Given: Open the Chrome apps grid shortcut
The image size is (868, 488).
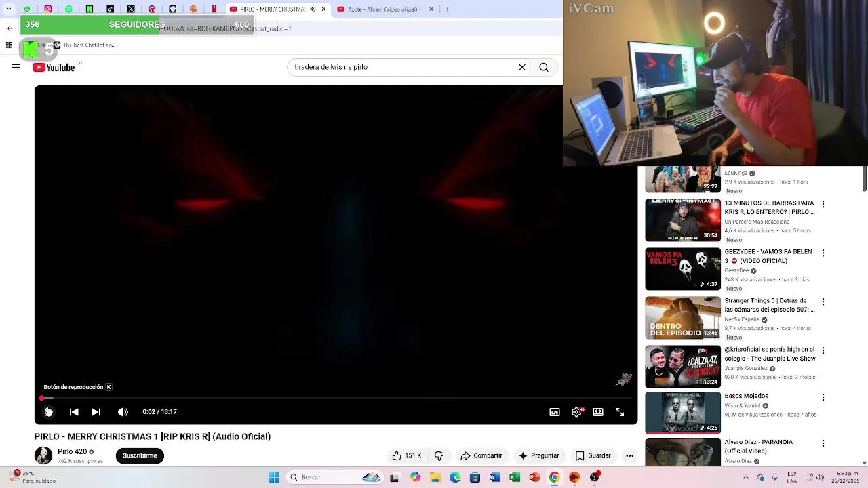Looking at the screenshot, I should coord(9,45).
